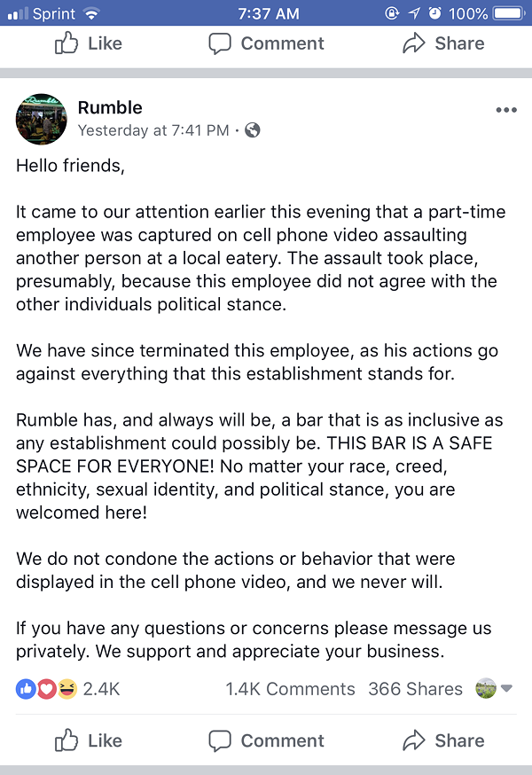This screenshot has height=775, width=532.
Task: Open the post timestamp Yesterday at 7:41 PM
Action: tap(153, 130)
